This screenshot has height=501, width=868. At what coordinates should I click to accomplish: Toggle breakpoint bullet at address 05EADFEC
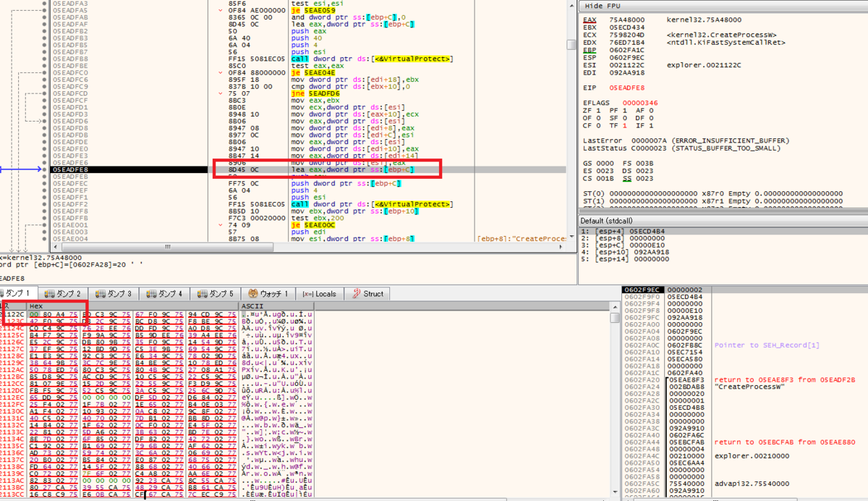click(46, 183)
